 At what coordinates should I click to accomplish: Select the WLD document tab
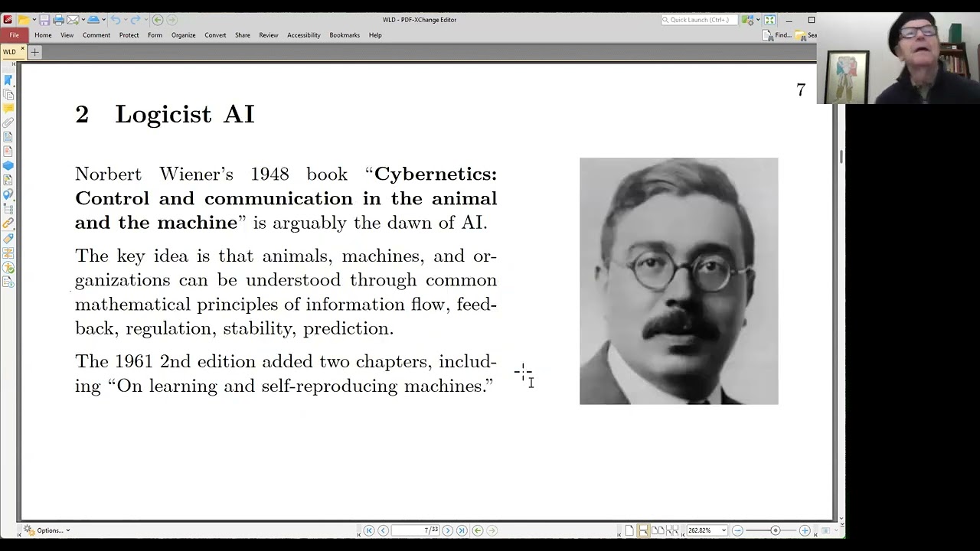click(x=9, y=52)
